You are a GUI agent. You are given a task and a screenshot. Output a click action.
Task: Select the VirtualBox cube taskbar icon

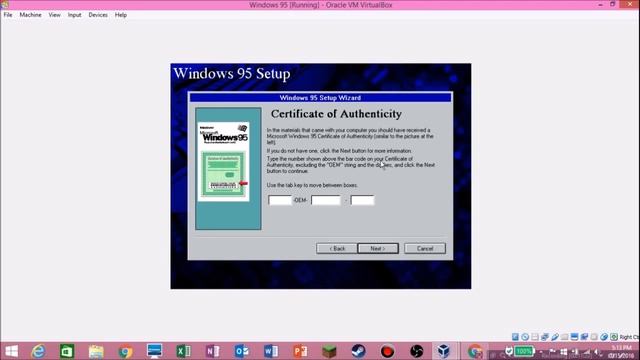444,351
